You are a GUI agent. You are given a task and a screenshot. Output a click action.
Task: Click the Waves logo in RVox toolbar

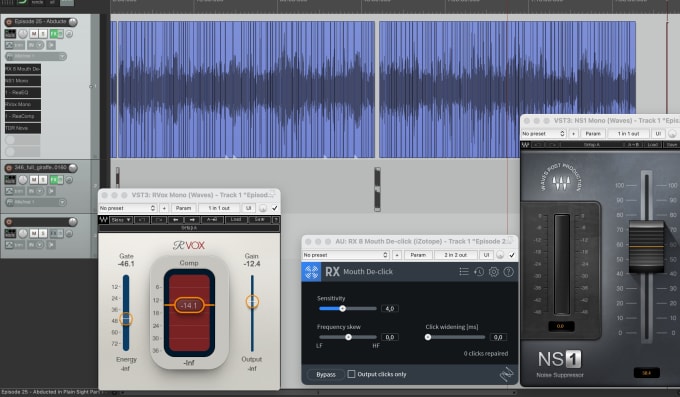pyautogui.click(x=103, y=220)
